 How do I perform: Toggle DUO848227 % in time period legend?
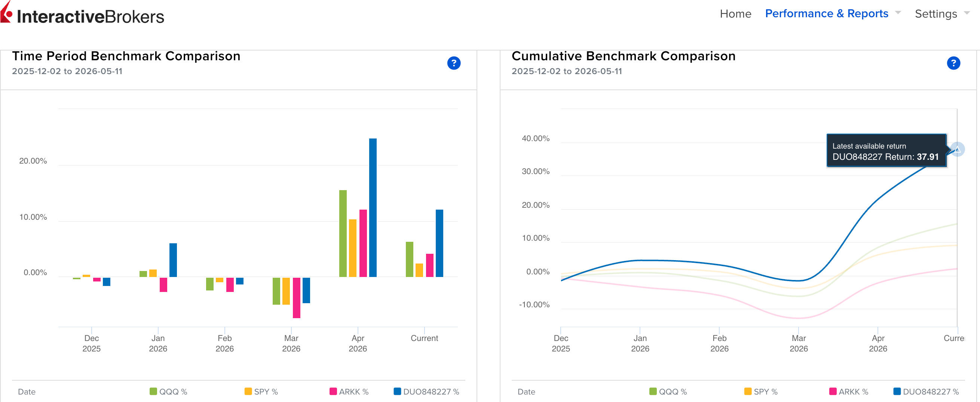426,392
